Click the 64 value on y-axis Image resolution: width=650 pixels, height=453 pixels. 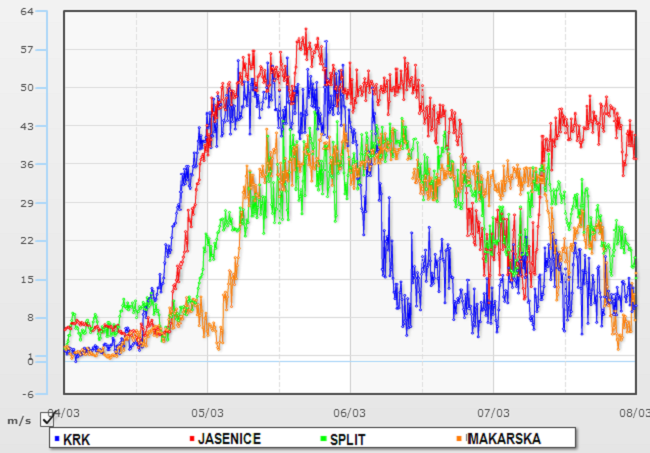(x=27, y=12)
